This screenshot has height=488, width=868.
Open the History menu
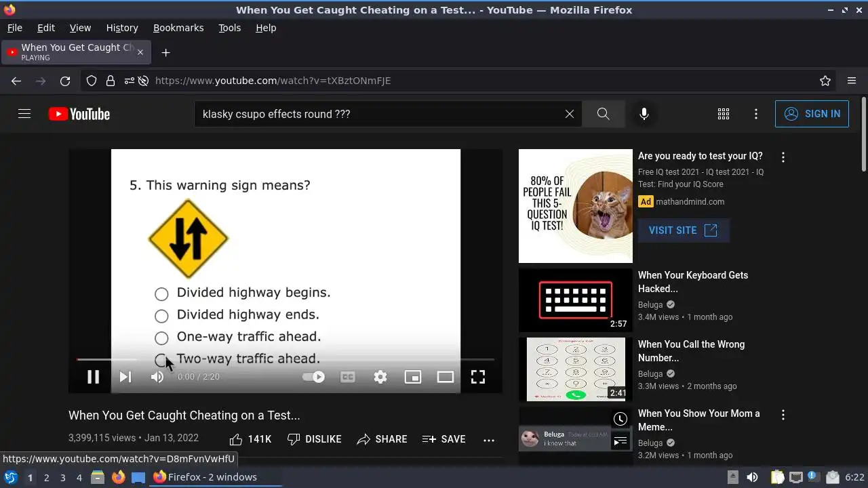122,28
